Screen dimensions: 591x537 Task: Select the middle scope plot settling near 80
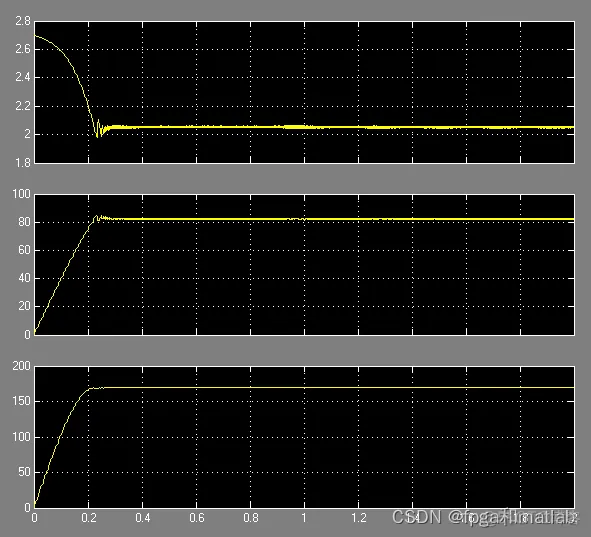pyautogui.click(x=305, y=265)
